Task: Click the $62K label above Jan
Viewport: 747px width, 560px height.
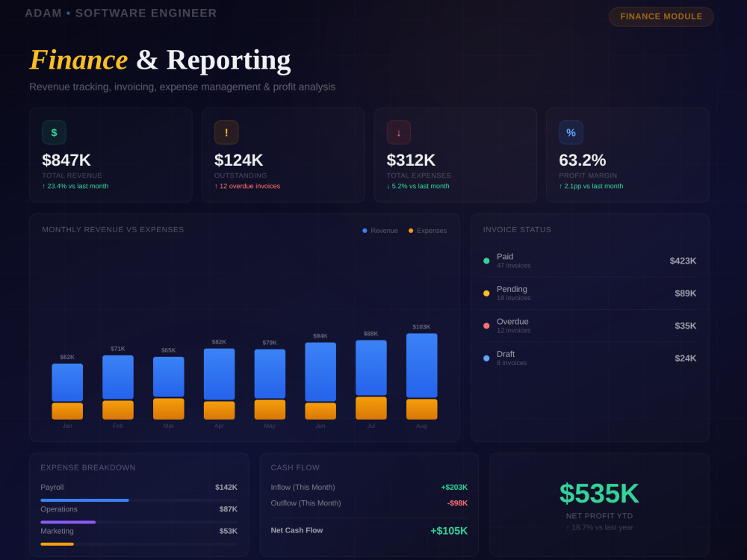Action: pos(67,357)
